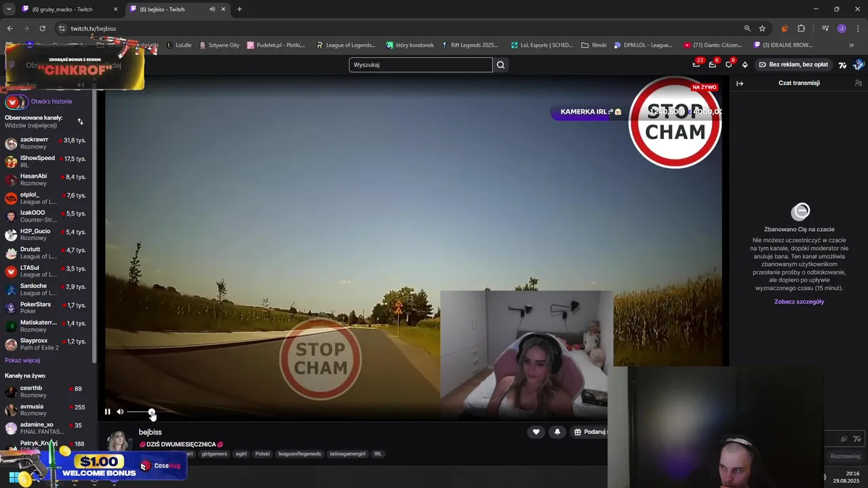Open PokerStars channel in sidebar
This screenshot has height=488, width=868.
(46, 308)
